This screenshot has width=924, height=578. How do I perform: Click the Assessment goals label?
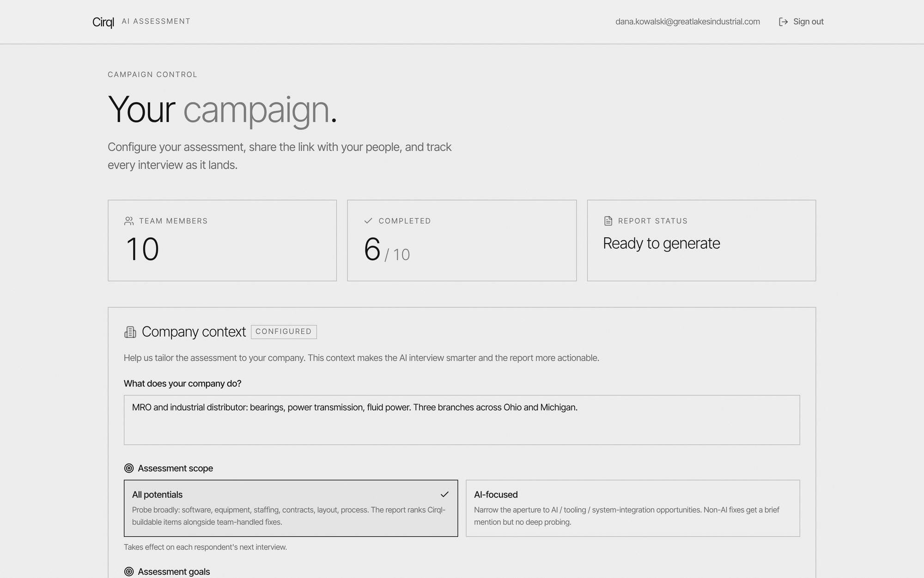[174, 572]
